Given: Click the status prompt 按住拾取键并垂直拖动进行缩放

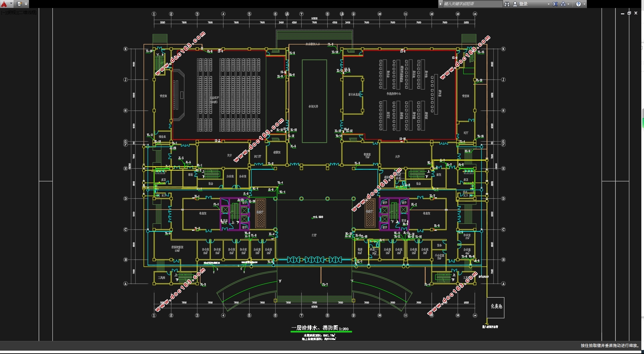Looking at the screenshot, I should tap(610, 346).
